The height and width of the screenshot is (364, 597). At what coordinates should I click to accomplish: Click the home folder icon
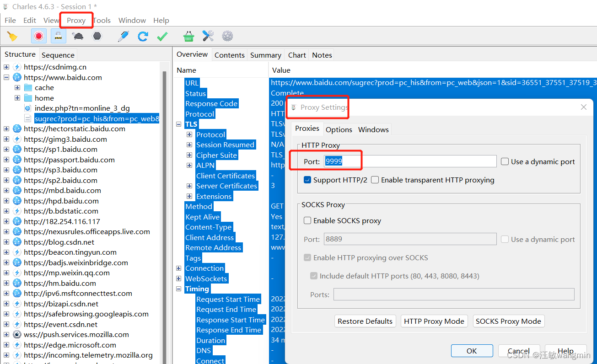click(x=28, y=98)
